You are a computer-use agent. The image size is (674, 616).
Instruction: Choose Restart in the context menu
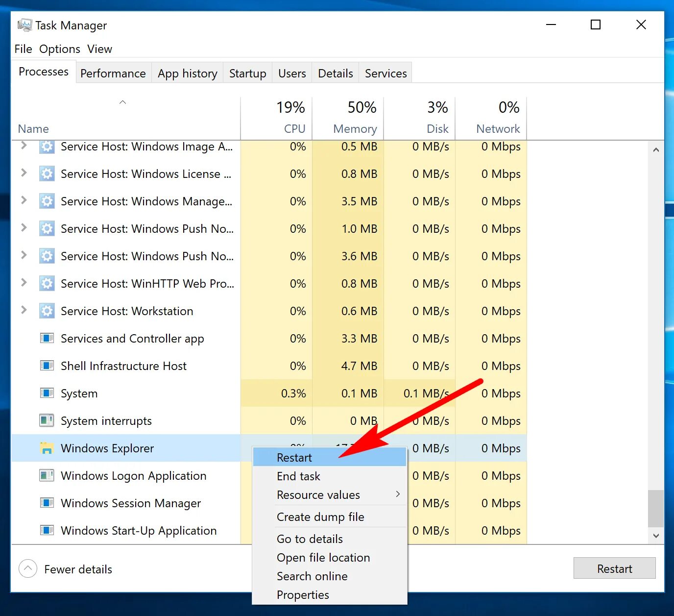click(330, 457)
